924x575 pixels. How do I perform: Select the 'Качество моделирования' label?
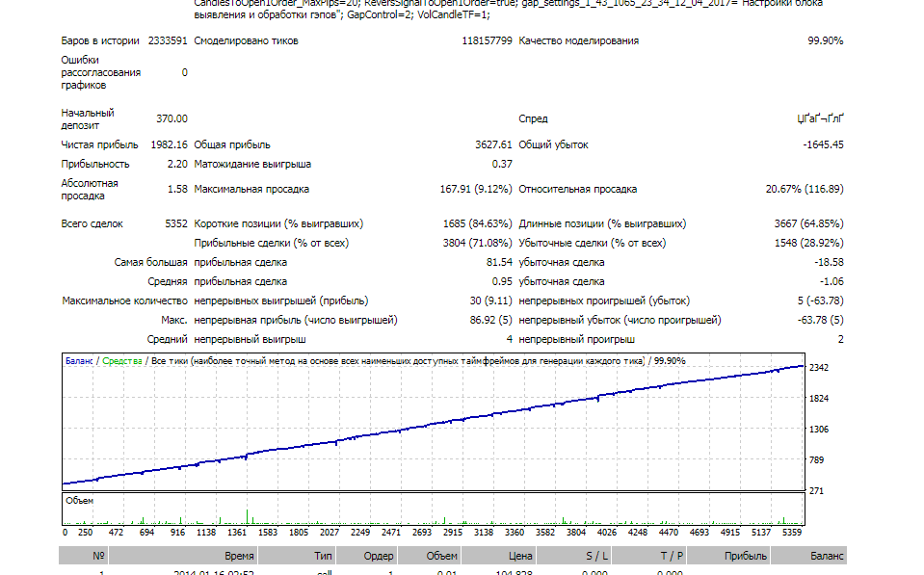579,40
